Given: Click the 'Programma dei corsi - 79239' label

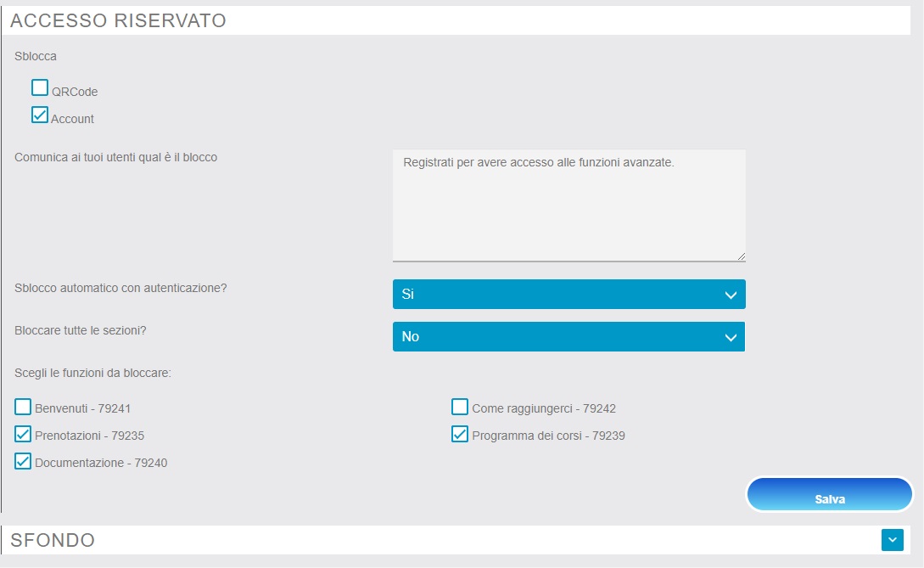Looking at the screenshot, I should [548, 436].
